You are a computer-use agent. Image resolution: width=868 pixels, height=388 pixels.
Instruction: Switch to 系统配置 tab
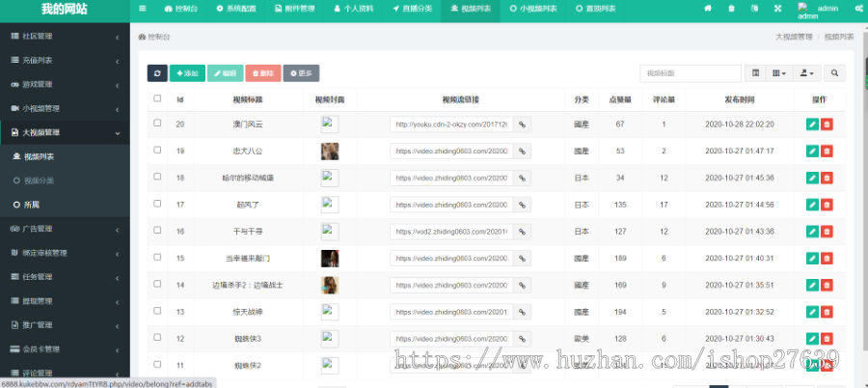click(x=236, y=9)
